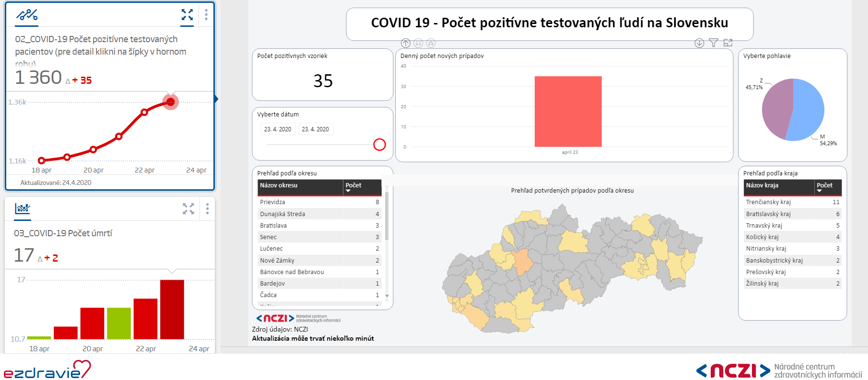Open the daily chart in focus mode
Screen dimensions: 868x380
pos(728,43)
